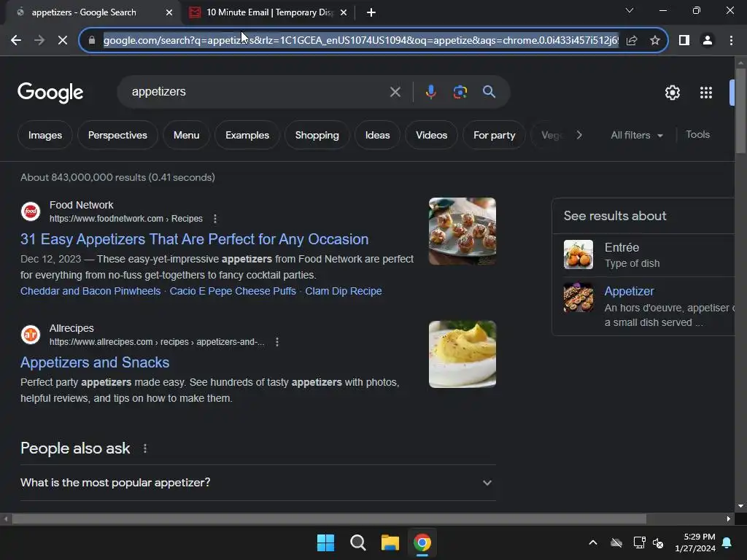The height and width of the screenshot is (560, 747).
Task: Open the Chrome side panel
Action: [684, 41]
